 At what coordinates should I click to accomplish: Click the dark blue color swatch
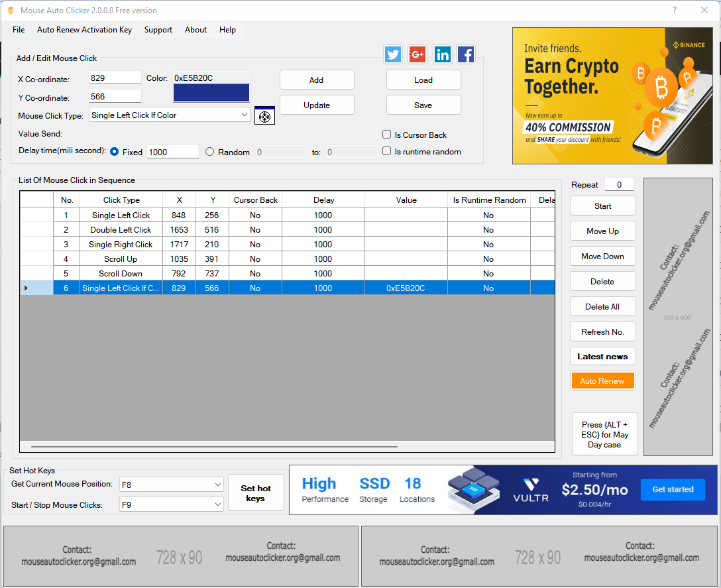pyautogui.click(x=211, y=93)
